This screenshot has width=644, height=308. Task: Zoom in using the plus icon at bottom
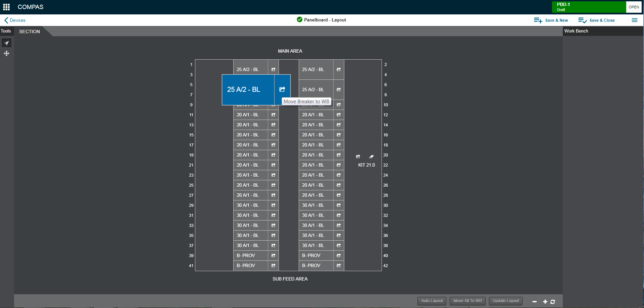coord(545,301)
